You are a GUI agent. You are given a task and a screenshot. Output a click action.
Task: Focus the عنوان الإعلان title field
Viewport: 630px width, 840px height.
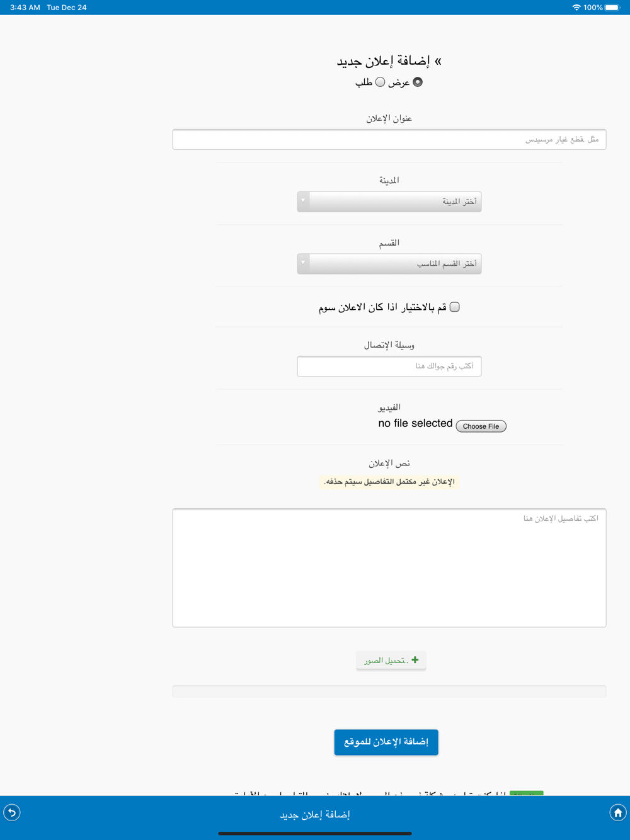[x=389, y=140]
